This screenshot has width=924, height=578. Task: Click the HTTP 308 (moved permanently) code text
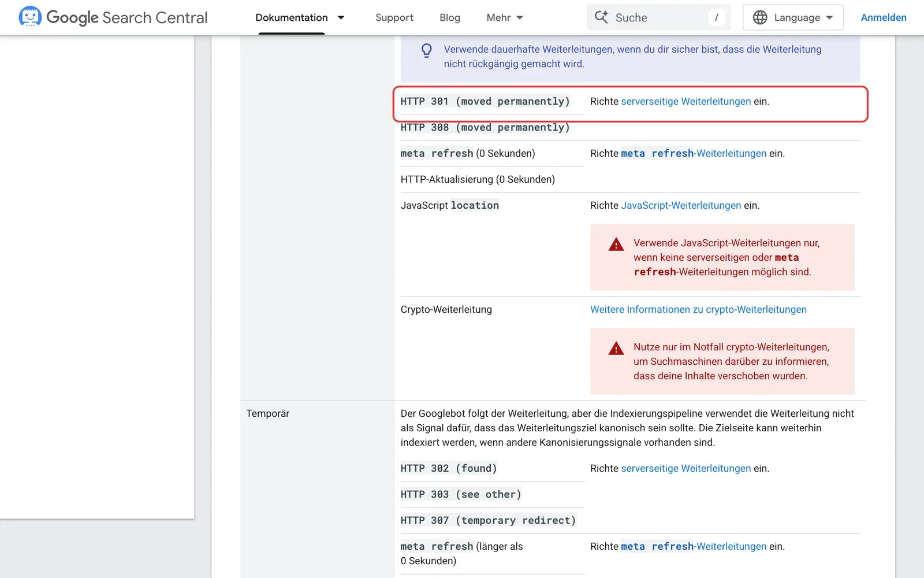[485, 127]
